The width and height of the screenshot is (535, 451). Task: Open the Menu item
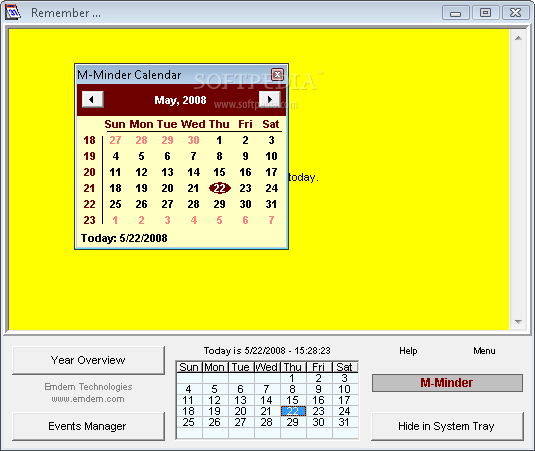point(484,351)
